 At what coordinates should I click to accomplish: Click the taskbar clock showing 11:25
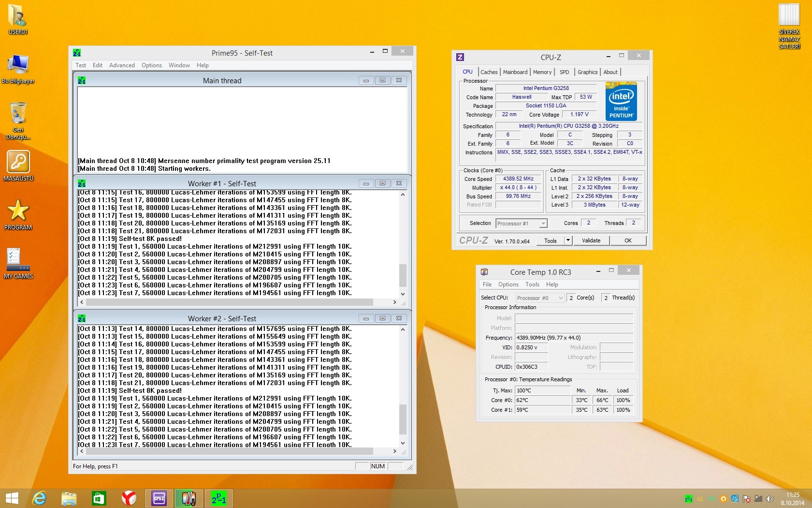pyautogui.click(x=793, y=499)
